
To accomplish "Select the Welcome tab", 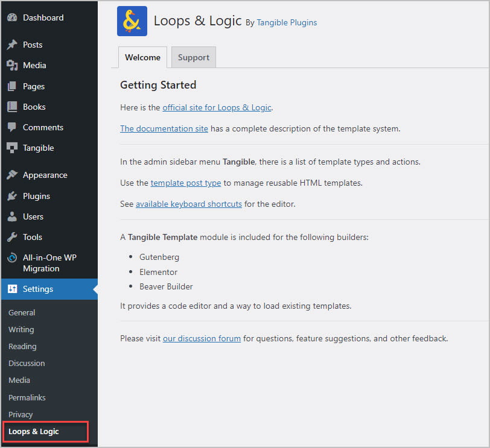I will point(142,57).
